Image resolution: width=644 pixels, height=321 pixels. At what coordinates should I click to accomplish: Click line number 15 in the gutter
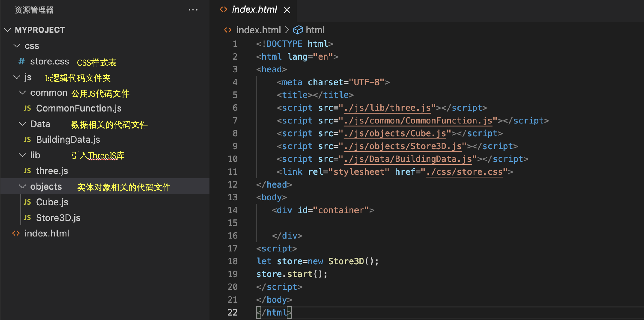click(233, 223)
